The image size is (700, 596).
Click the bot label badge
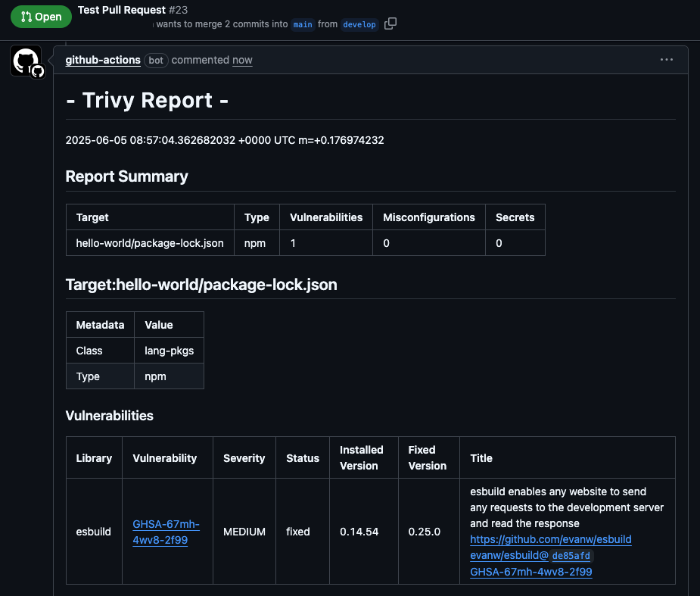tap(156, 60)
